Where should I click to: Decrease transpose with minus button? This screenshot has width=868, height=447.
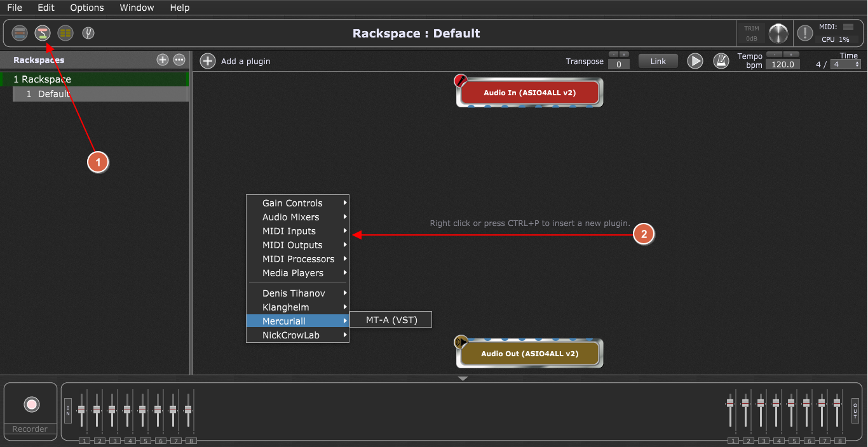[x=613, y=54]
